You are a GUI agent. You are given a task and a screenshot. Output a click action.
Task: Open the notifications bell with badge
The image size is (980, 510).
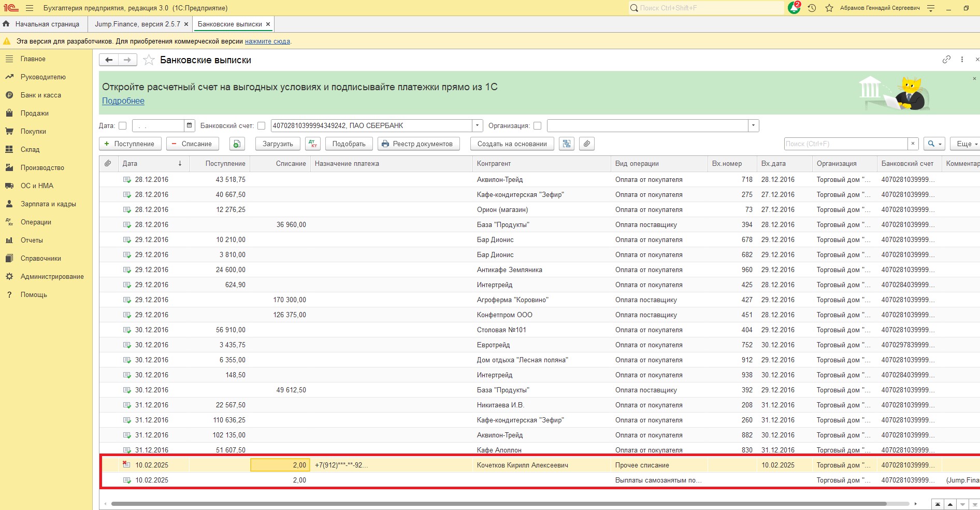[x=794, y=8]
